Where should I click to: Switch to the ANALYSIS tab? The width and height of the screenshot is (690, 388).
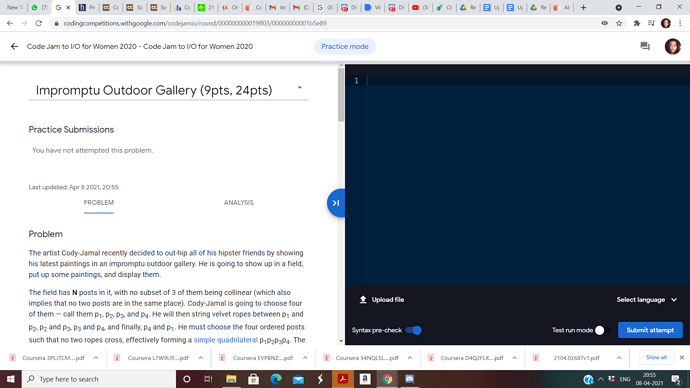tap(239, 203)
